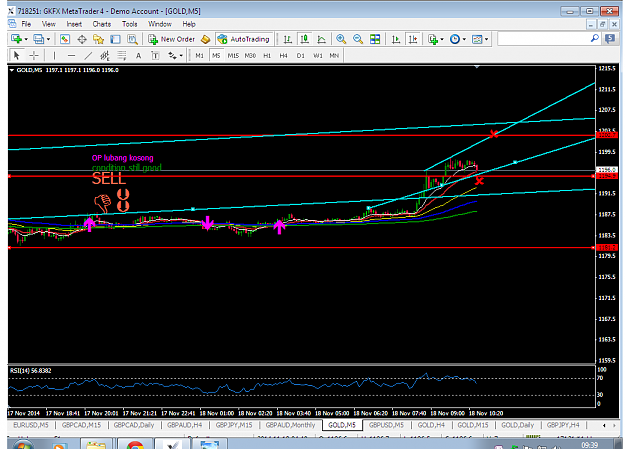This screenshot has width=625, height=449.
Task: Select the Text (A) drawing tool
Action: [138, 56]
